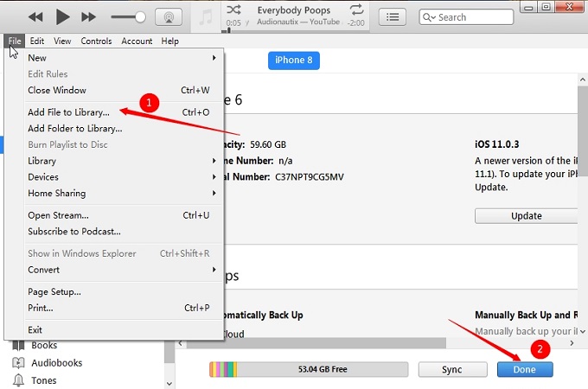Screen dimensions: 588x389
Task: Click the horizontal scrollbar thumb
Action: (316, 343)
